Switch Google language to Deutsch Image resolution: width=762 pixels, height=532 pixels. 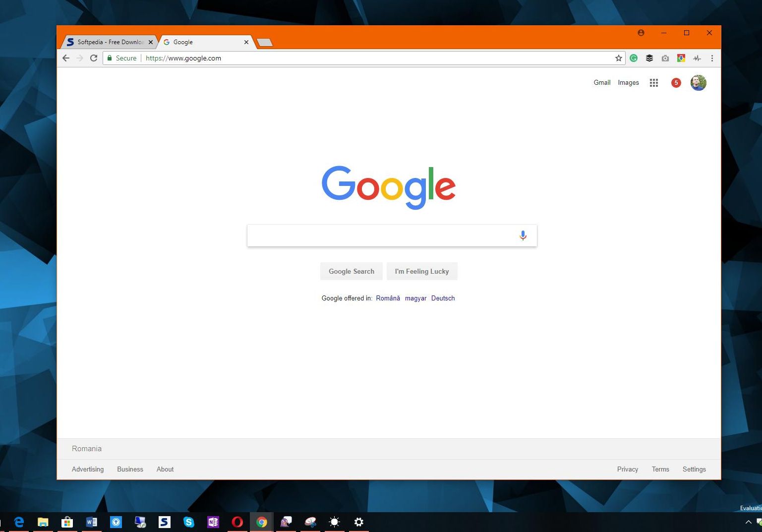443,298
